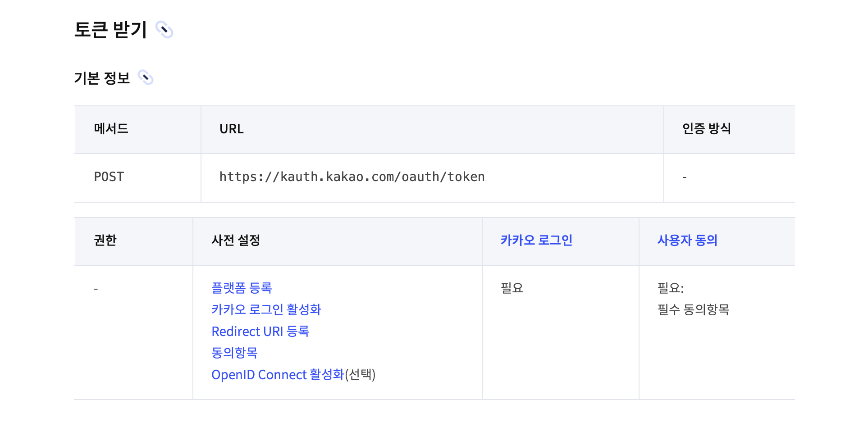
Task: Follow the 카카오 로그인 활성화 link
Action: click(266, 309)
